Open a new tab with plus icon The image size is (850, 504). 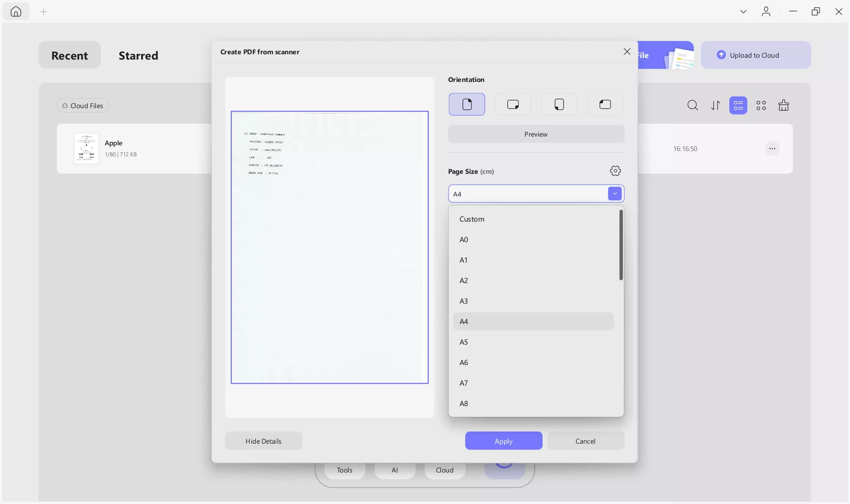(44, 12)
